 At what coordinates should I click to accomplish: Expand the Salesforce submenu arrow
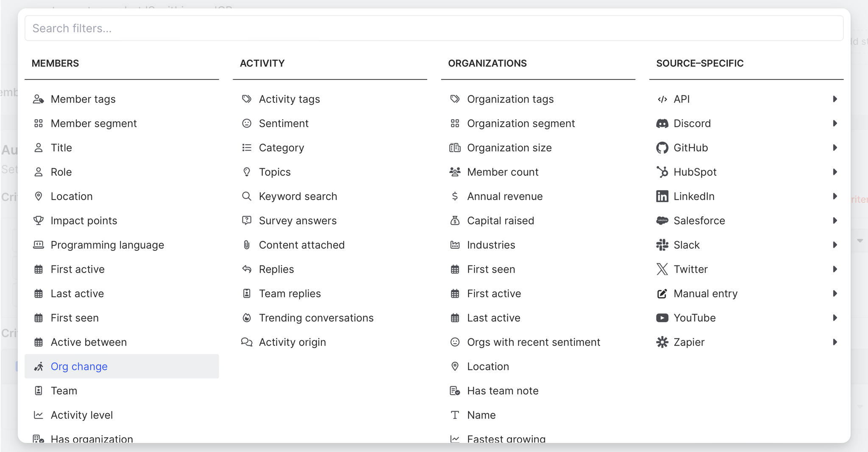coord(835,220)
